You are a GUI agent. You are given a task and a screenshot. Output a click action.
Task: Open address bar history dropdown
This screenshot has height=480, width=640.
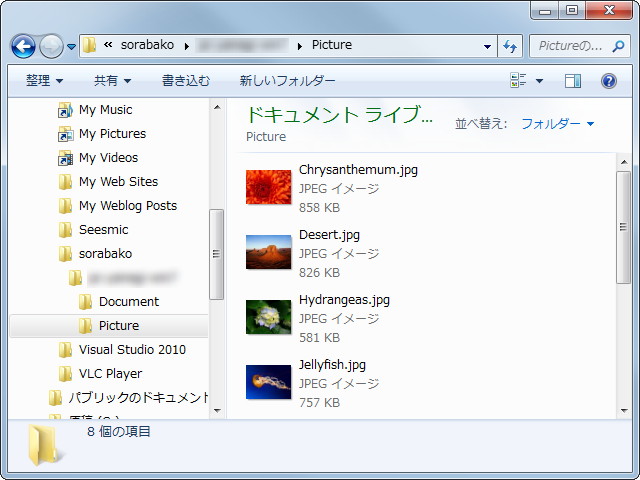pyautogui.click(x=487, y=47)
